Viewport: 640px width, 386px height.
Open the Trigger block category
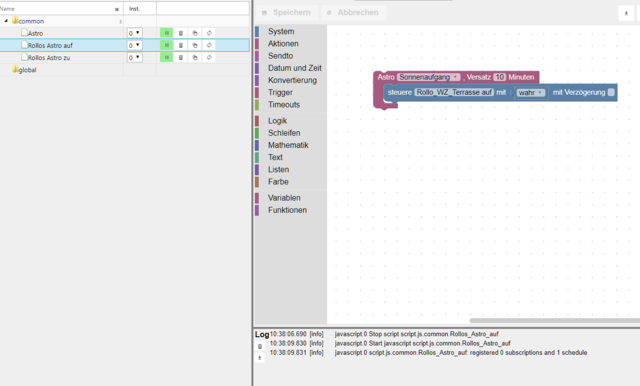[280, 93]
